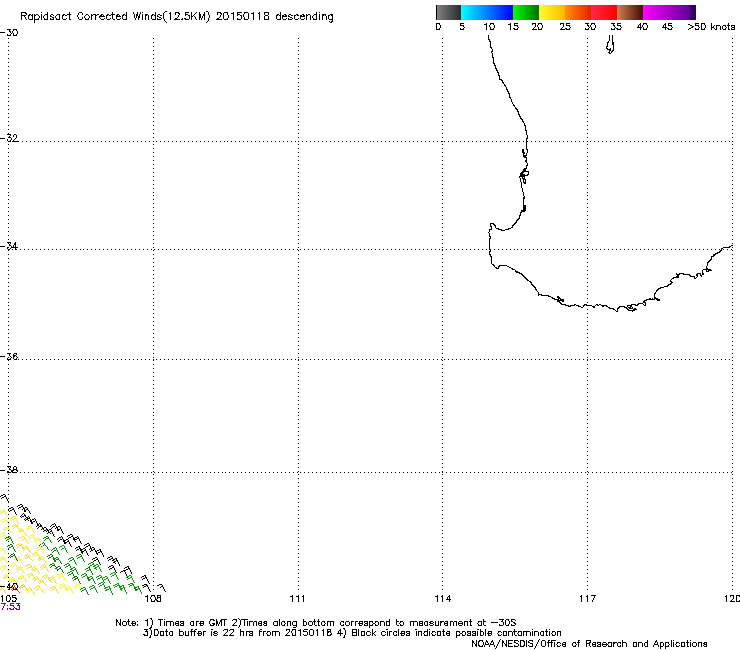Select the orange 25-30 knots legend color
The width and height of the screenshot is (740, 650).
coord(578,12)
